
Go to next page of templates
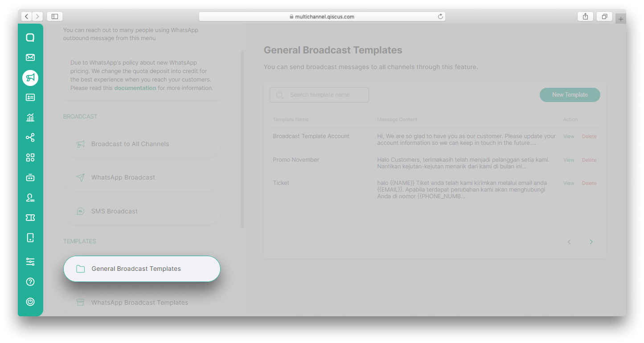591,242
